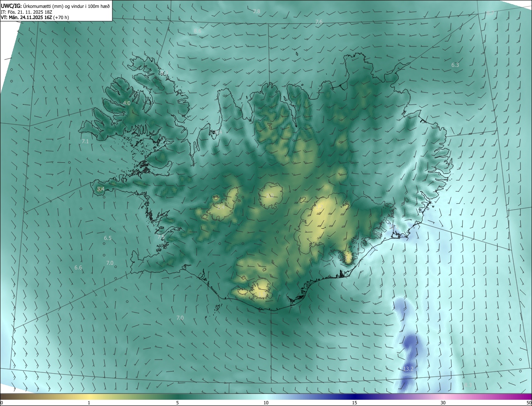Screen dimensions: 532x406
Task: Click the "13.2" value in the purple band
Action: pyautogui.click(x=409, y=369)
